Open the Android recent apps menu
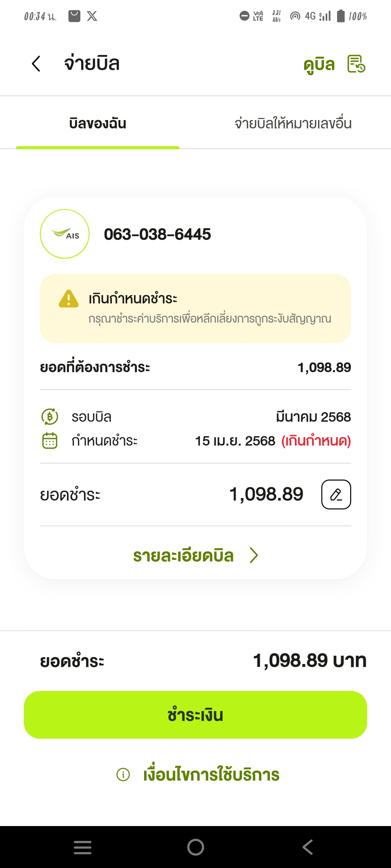 (83, 847)
